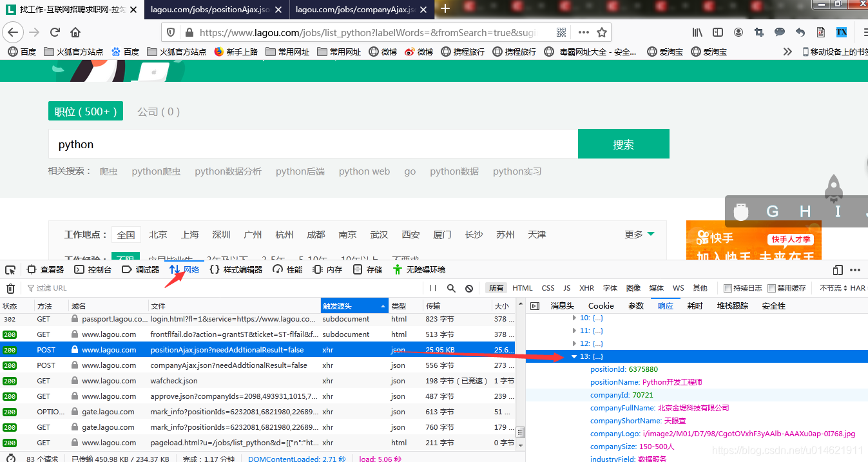Image resolution: width=868 pixels, height=462 pixels.
Task: Filter requests by WS
Action: pos(678,288)
